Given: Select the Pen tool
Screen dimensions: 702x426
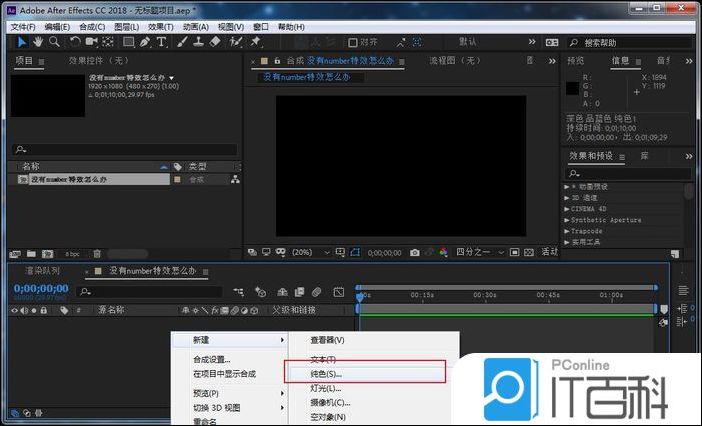Looking at the screenshot, I should [x=146, y=43].
